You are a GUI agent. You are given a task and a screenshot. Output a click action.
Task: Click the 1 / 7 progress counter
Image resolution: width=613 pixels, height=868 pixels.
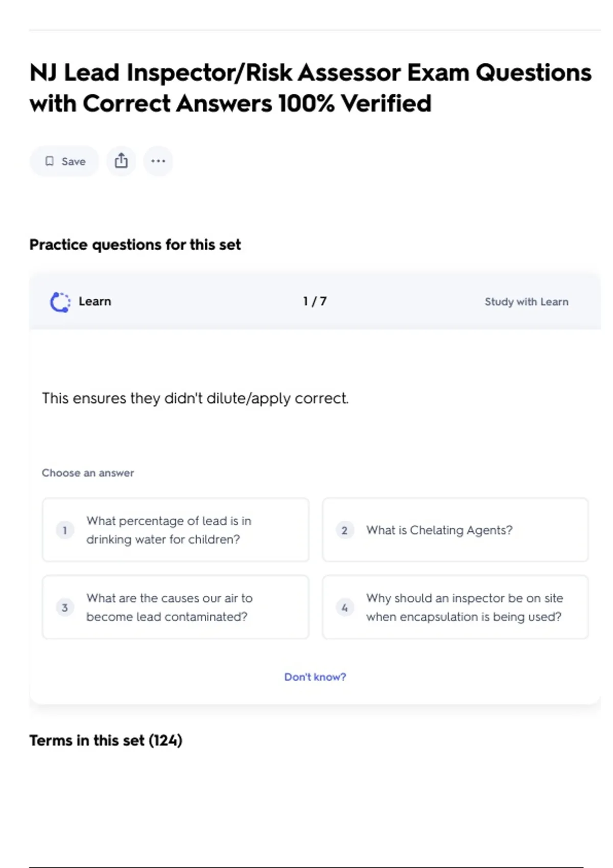tap(315, 301)
